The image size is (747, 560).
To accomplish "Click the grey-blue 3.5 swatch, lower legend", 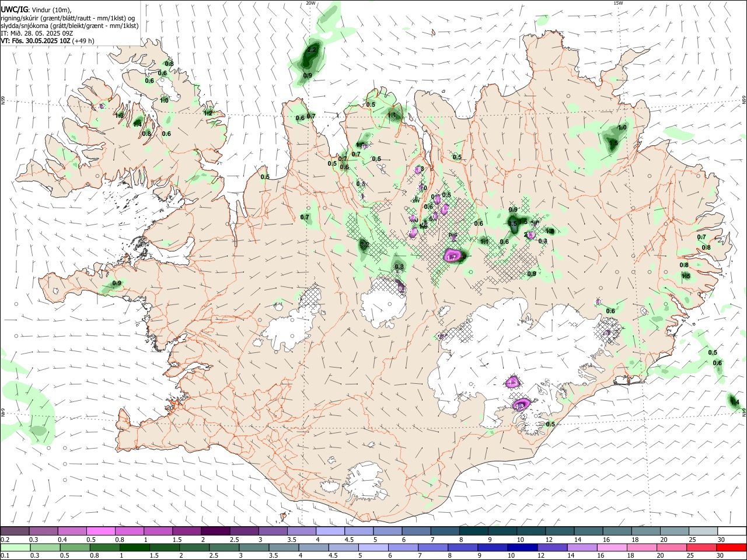I will pos(284,548).
